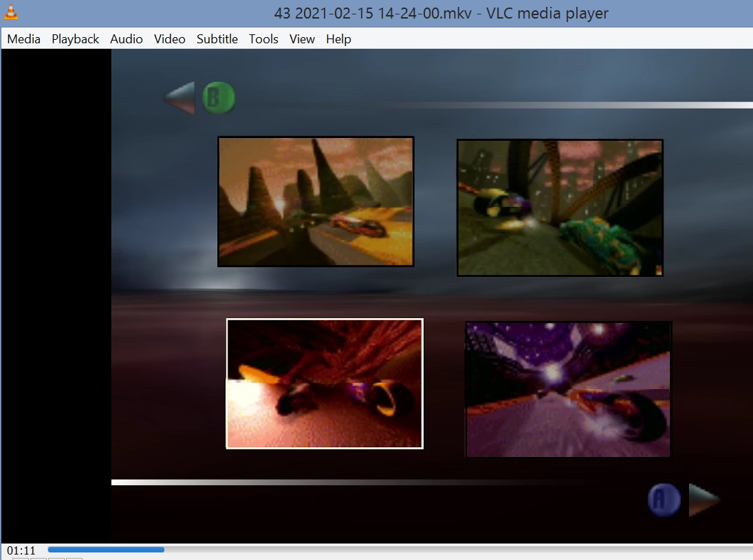Select the desert rock spires track thumbnail

[x=316, y=201]
